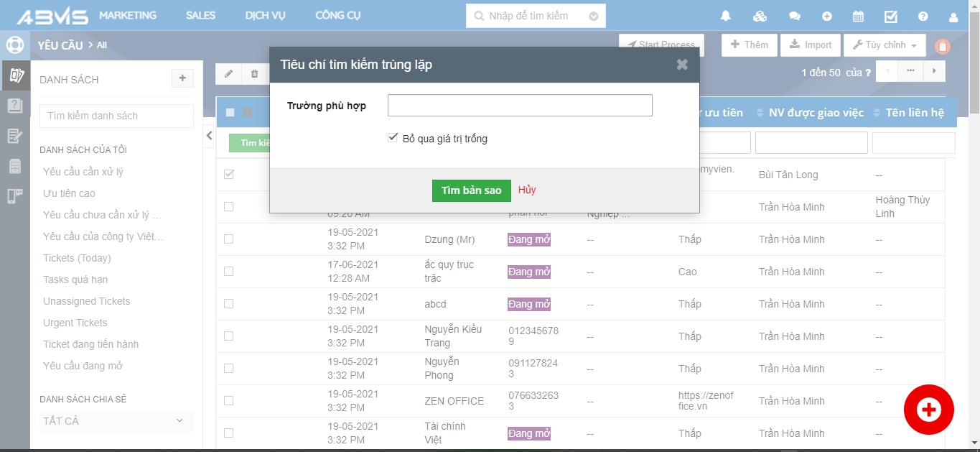Tick the select-all checkbox in table header
Image resolution: width=980 pixels, height=452 pixels.
(x=230, y=112)
